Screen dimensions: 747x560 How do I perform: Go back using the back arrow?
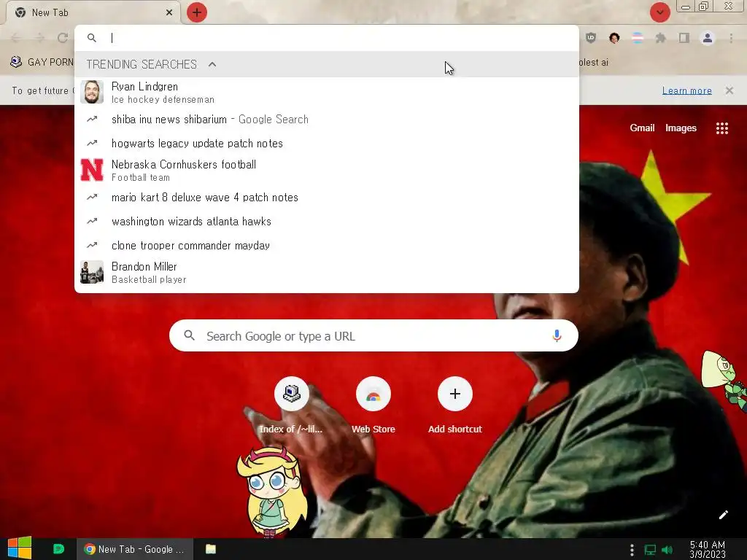[x=16, y=38]
